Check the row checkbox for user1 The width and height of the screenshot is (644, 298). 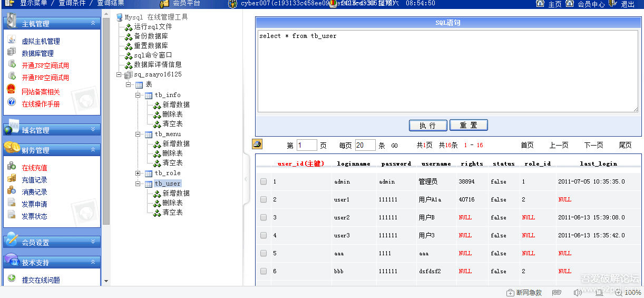(x=264, y=199)
